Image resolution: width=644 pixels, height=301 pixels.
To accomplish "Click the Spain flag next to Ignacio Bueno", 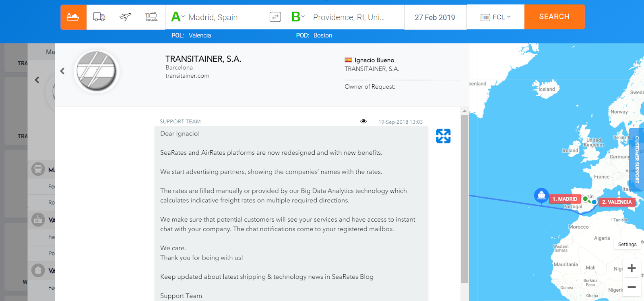I will coord(348,60).
